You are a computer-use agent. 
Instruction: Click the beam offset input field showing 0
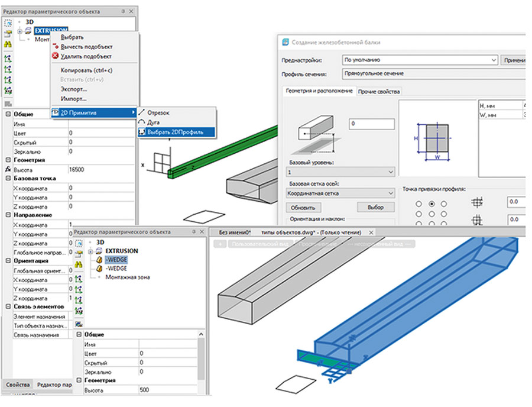click(371, 124)
